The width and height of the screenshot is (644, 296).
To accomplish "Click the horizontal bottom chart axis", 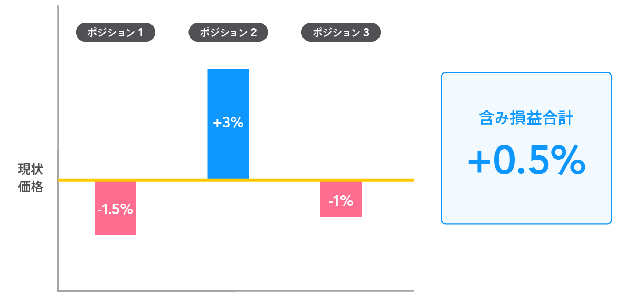I will [x=236, y=290].
